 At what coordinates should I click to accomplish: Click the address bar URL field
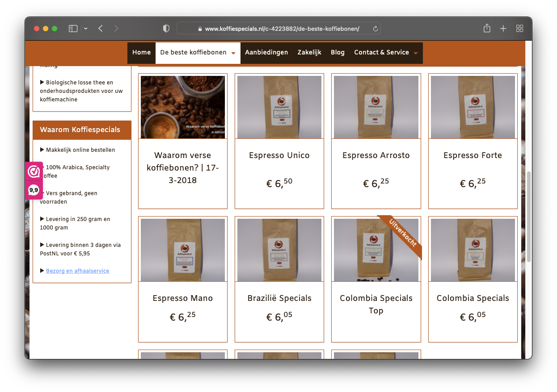278,29
